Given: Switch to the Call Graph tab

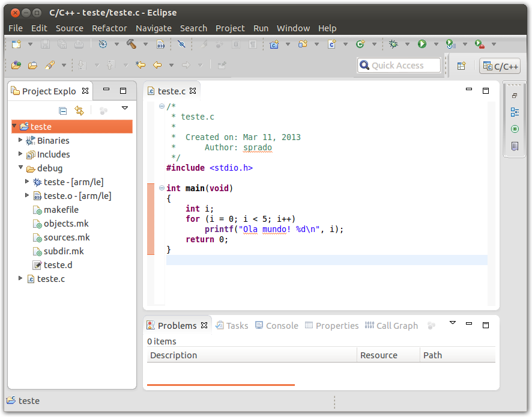Looking at the screenshot, I should (x=391, y=326).
